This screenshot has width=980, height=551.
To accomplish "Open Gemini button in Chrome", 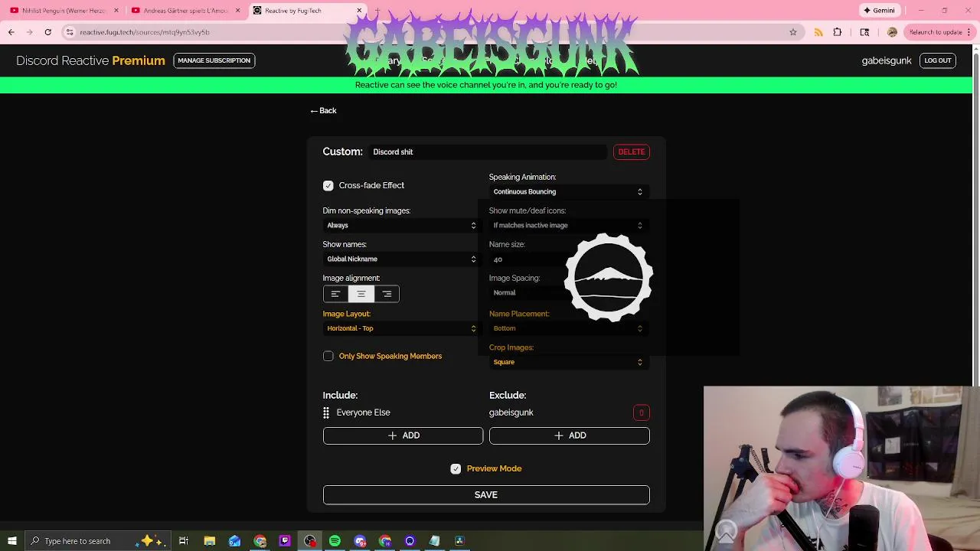I will pyautogui.click(x=879, y=11).
